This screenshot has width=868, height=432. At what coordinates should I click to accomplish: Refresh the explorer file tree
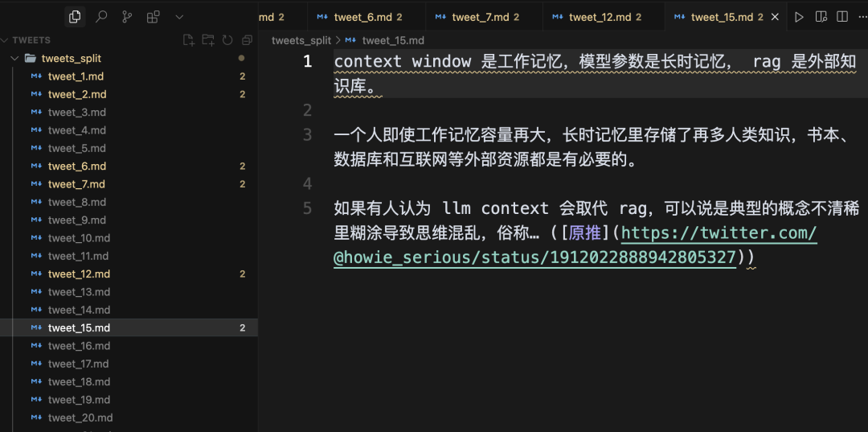tap(227, 40)
